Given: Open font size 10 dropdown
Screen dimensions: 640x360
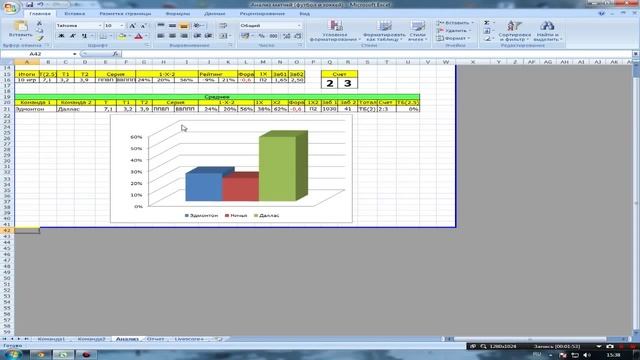Looking at the screenshot, I should coord(122,26).
